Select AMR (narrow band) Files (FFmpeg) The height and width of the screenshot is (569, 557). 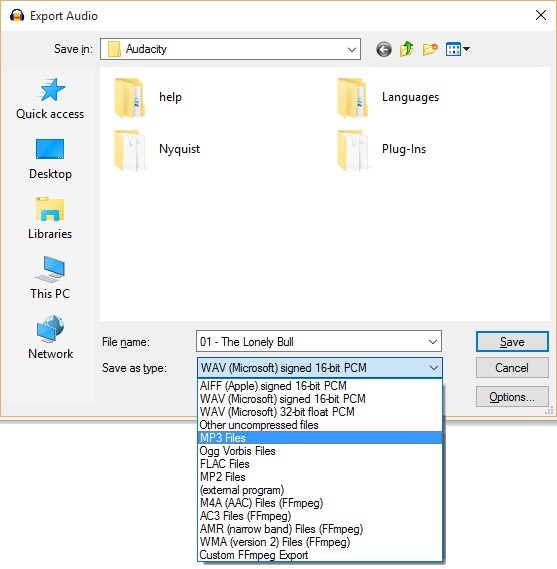[320, 529]
